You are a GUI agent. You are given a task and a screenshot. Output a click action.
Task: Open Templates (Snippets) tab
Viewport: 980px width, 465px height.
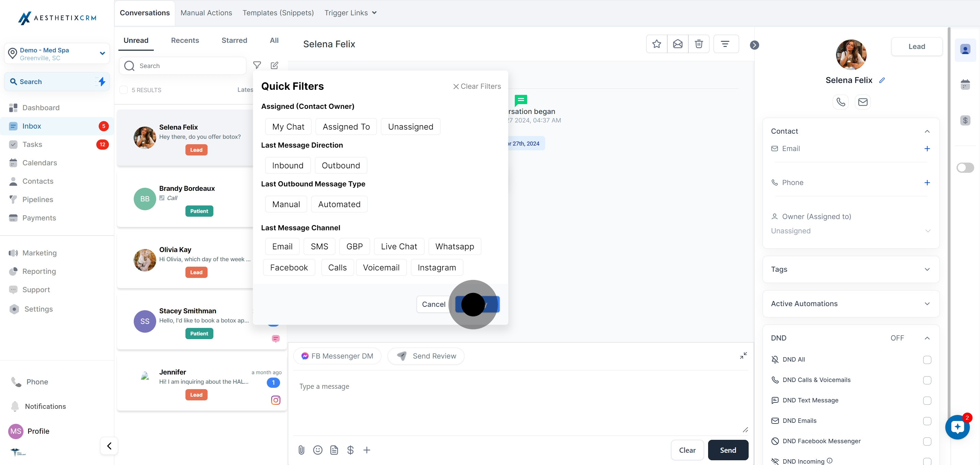[278, 13]
